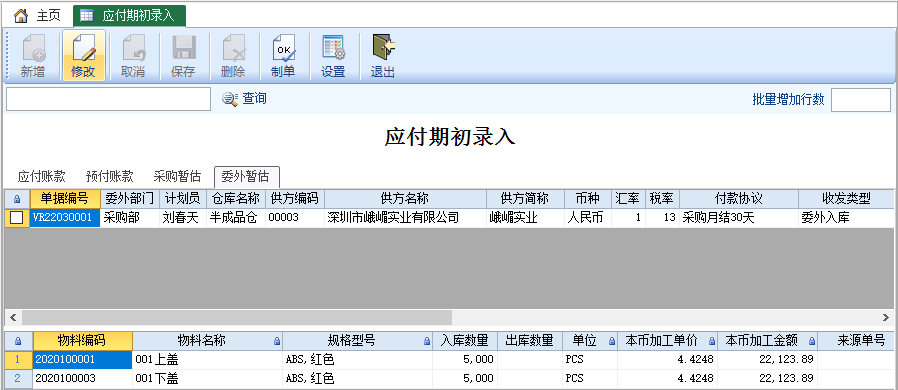Click the 物料编码 column header

(x=82, y=341)
